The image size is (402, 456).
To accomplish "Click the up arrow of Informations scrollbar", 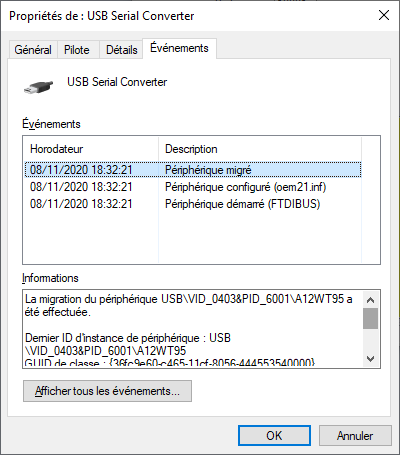I will pos(370,300).
